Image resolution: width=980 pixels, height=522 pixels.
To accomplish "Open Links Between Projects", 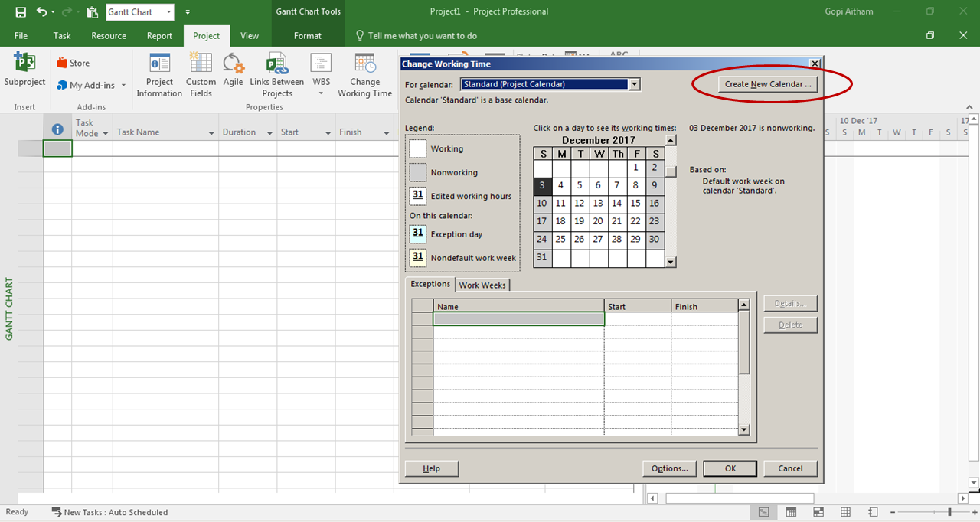I will pyautogui.click(x=276, y=76).
